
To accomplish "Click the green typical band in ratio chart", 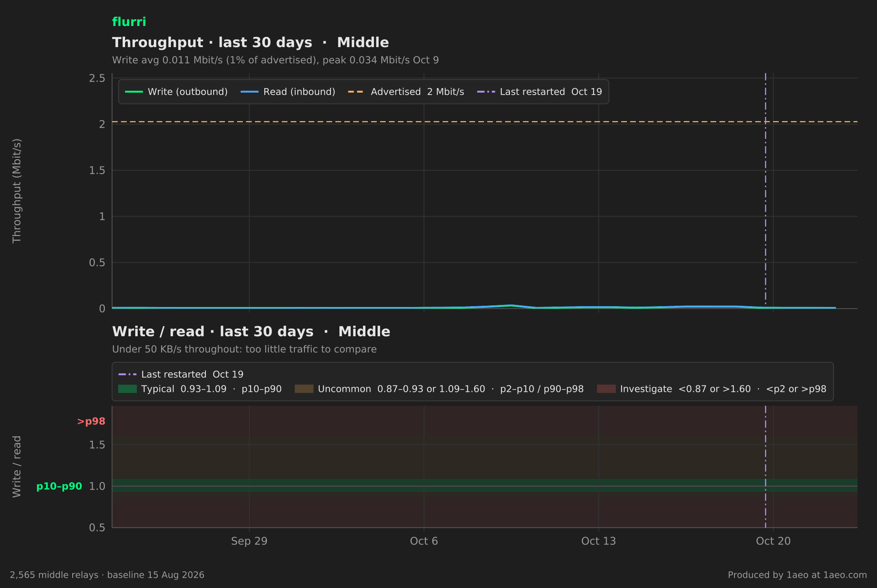I will click(485, 485).
